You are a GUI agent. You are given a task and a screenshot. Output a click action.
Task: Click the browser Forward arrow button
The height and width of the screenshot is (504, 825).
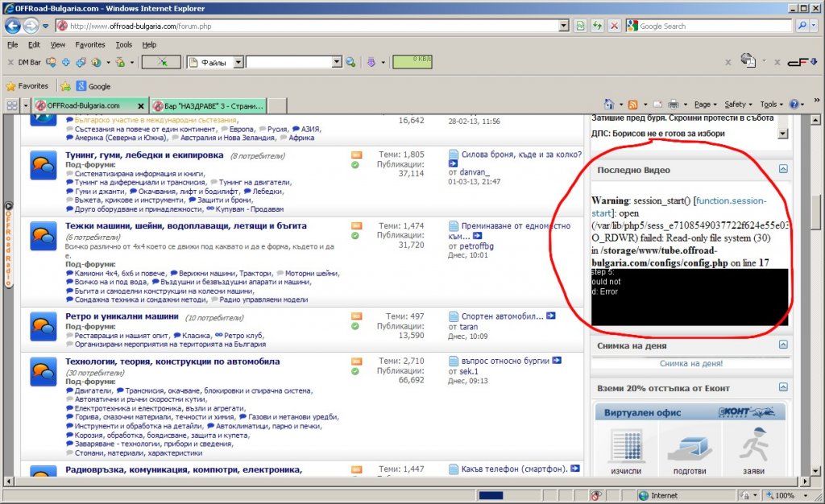pyautogui.click(x=31, y=26)
